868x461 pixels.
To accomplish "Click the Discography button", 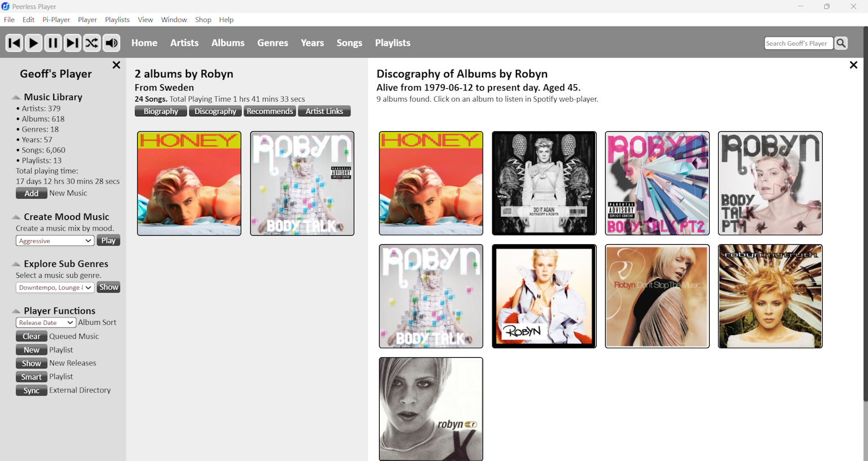I will [x=215, y=111].
